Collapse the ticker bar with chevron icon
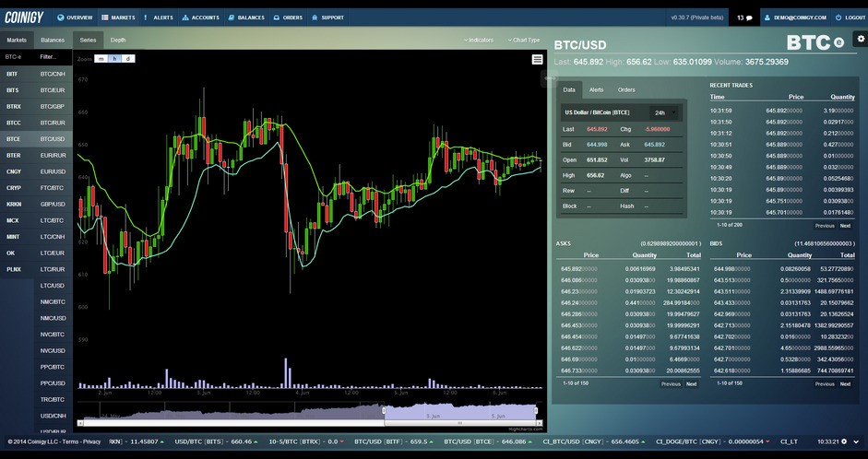Image resolution: width=868 pixels, height=459 pixels. click(857, 441)
